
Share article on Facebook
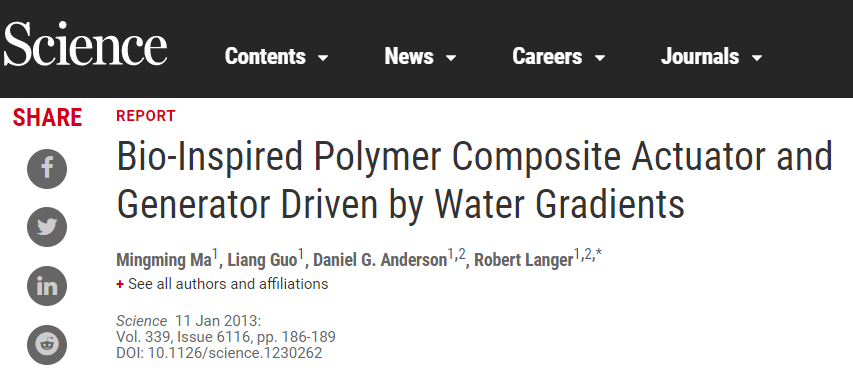[47, 169]
